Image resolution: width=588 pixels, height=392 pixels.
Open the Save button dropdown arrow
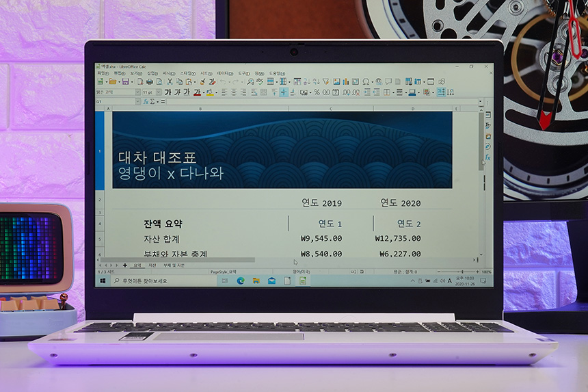(132, 82)
